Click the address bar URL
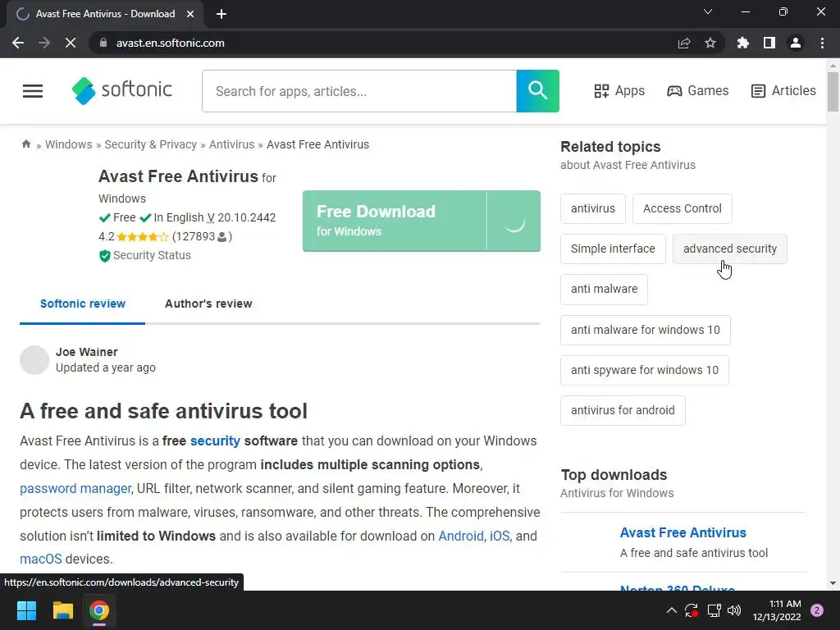This screenshot has width=840, height=630. [x=171, y=43]
